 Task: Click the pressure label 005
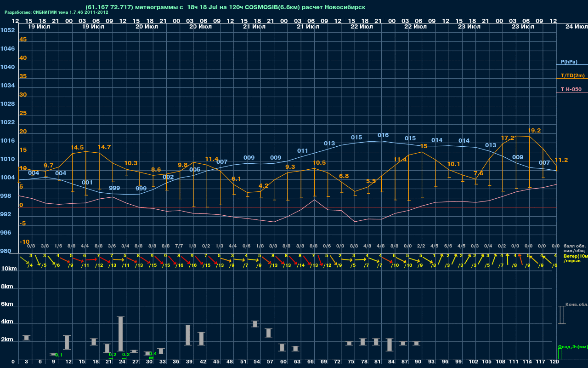(x=195, y=170)
